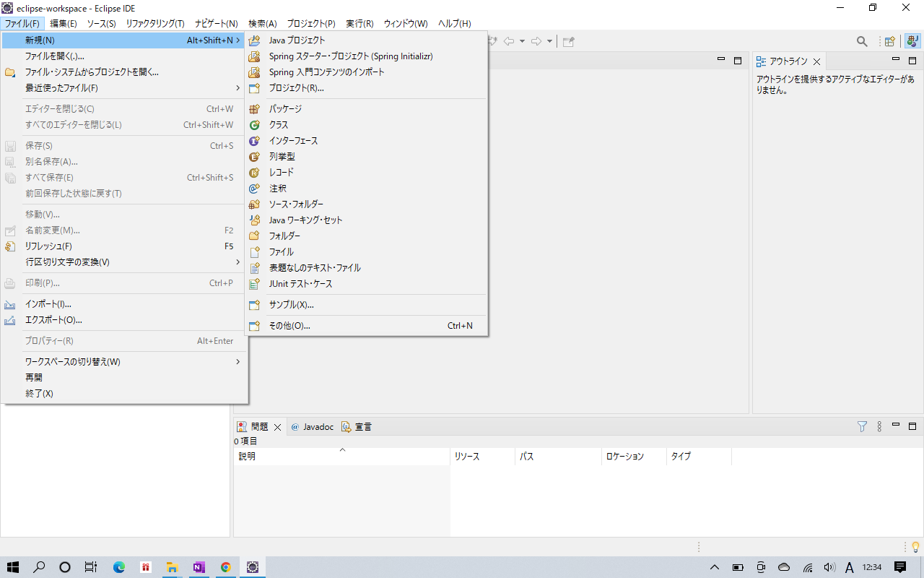Open the プロジェクト(P) menu
Image resolution: width=924 pixels, height=578 pixels.
click(x=310, y=24)
